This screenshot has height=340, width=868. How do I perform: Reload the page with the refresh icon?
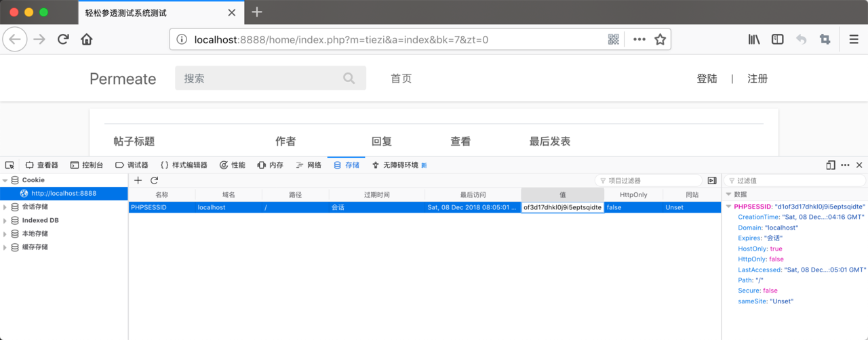tap(63, 39)
